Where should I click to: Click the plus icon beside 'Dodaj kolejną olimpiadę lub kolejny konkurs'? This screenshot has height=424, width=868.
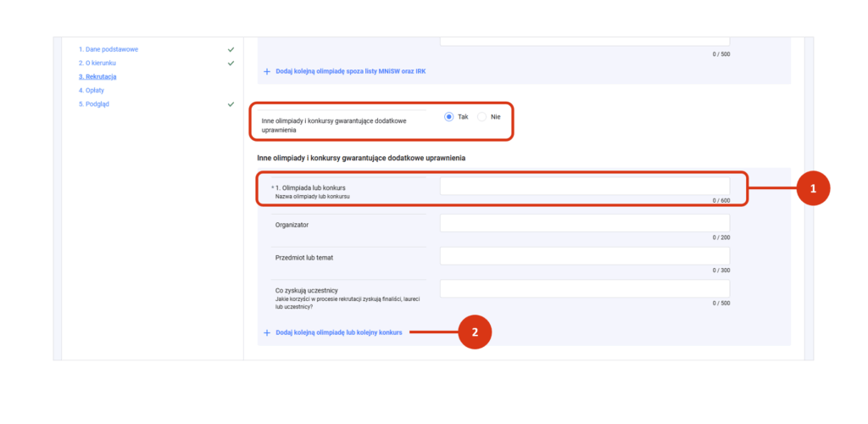(266, 332)
